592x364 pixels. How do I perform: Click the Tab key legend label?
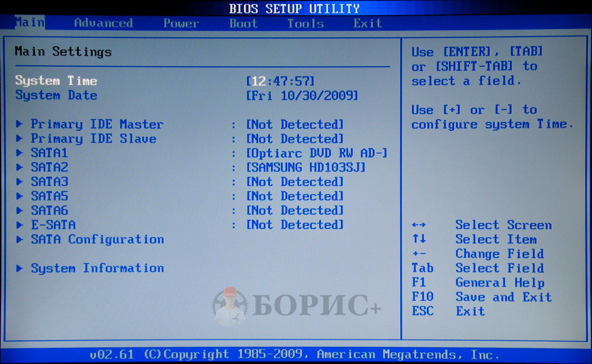pyautogui.click(x=423, y=268)
